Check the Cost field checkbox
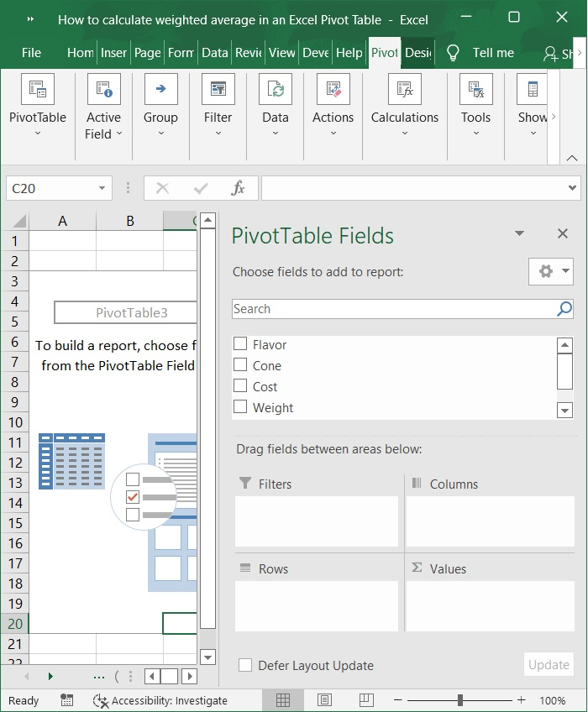The width and height of the screenshot is (588, 712). (x=240, y=385)
